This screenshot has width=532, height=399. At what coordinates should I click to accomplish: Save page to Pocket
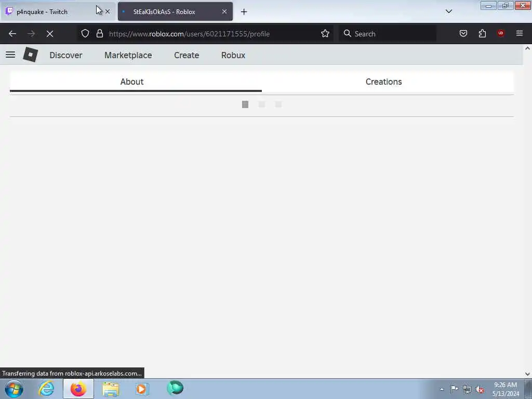(x=463, y=34)
